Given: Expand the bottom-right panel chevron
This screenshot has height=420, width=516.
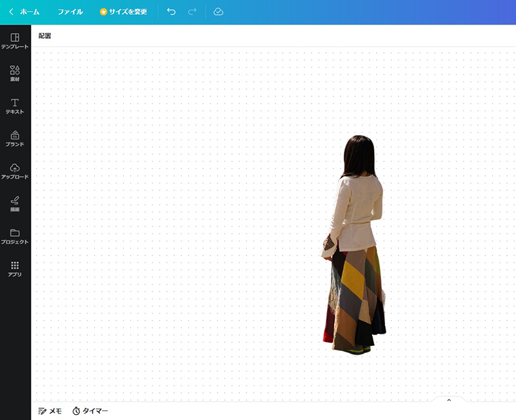Looking at the screenshot, I should pyautogui.click(x=448, y=401).
